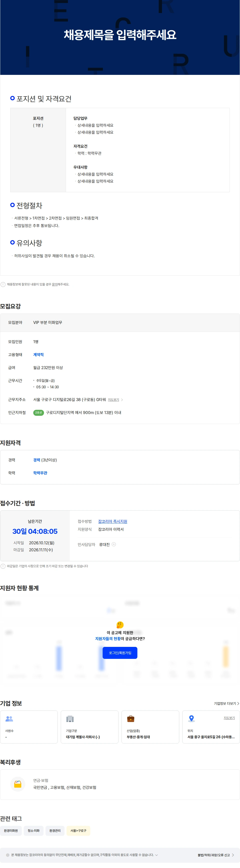240x868 pixels.
Task: Click the 계약직 employment type link
Action: (38, 354)
